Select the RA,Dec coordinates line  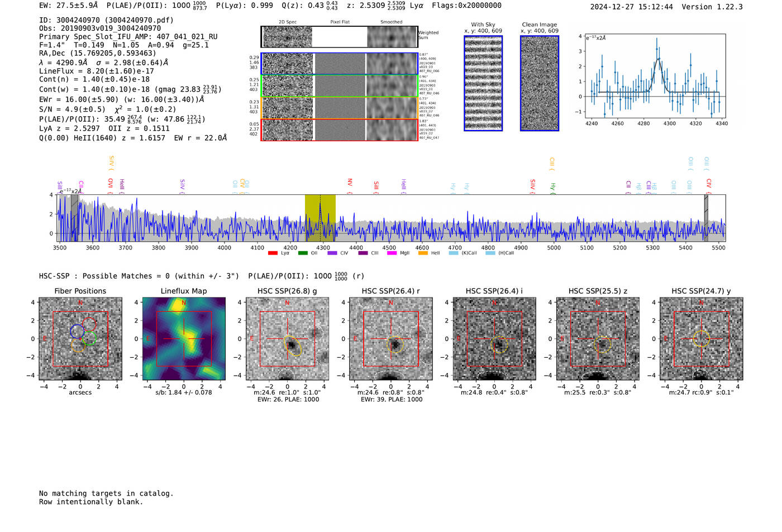(x=98, y=54)
